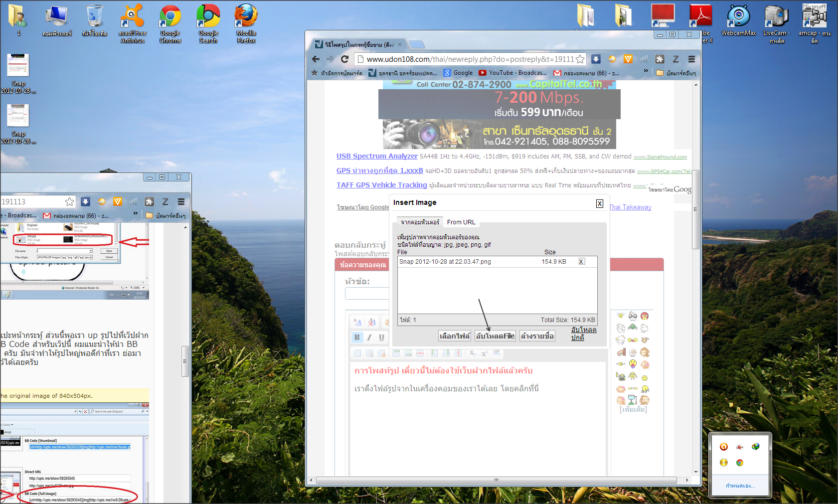Click the puzzle-piece extension icon in the udon108 window
This screenshot has height=504, width=838.
click(x=660, y=59)
